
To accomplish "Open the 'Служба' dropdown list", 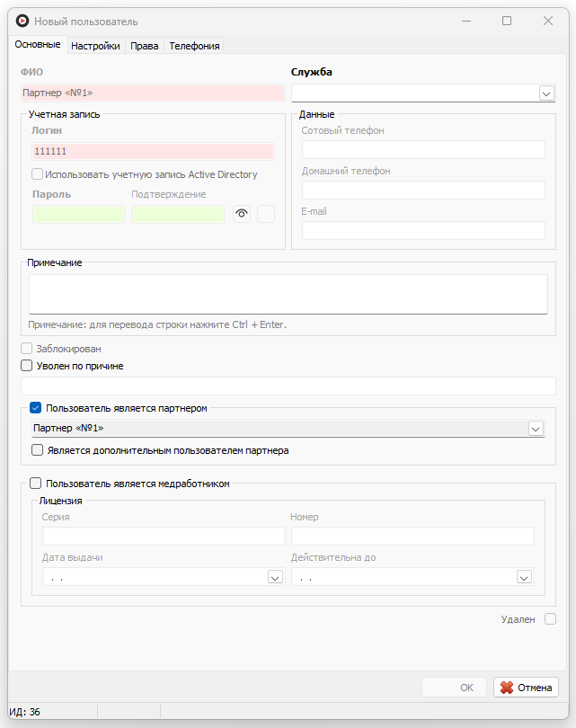I will [x=545, y=93].
